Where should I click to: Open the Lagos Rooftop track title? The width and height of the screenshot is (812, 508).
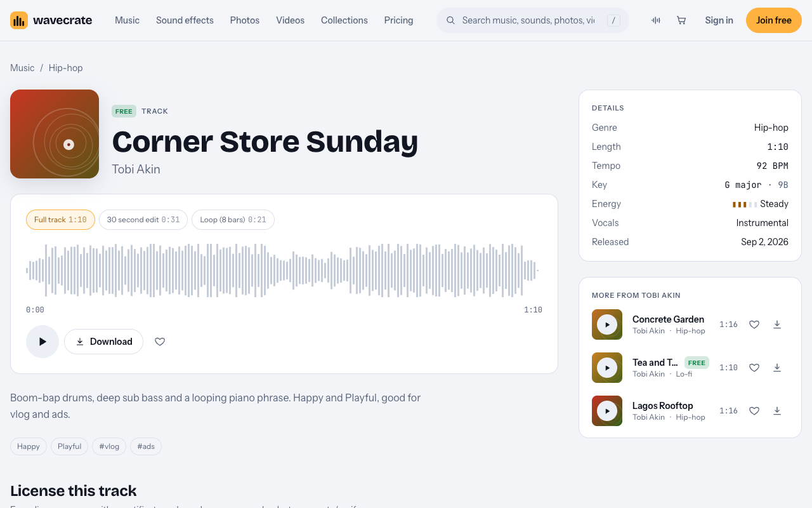pyautogui.click(x=662, y=406)
